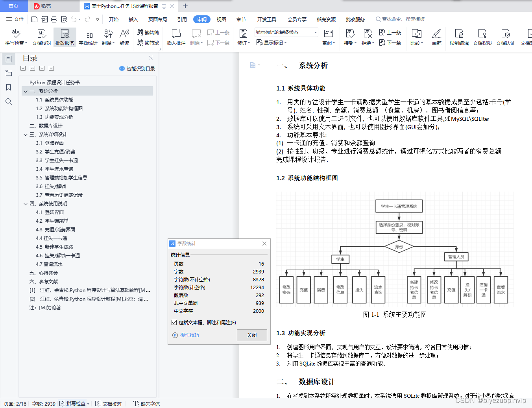Image resolution: width=532 pixels, height=408 pixels.
Task: Click the 接受 accept change icon
Action: (x=350, y=33)
